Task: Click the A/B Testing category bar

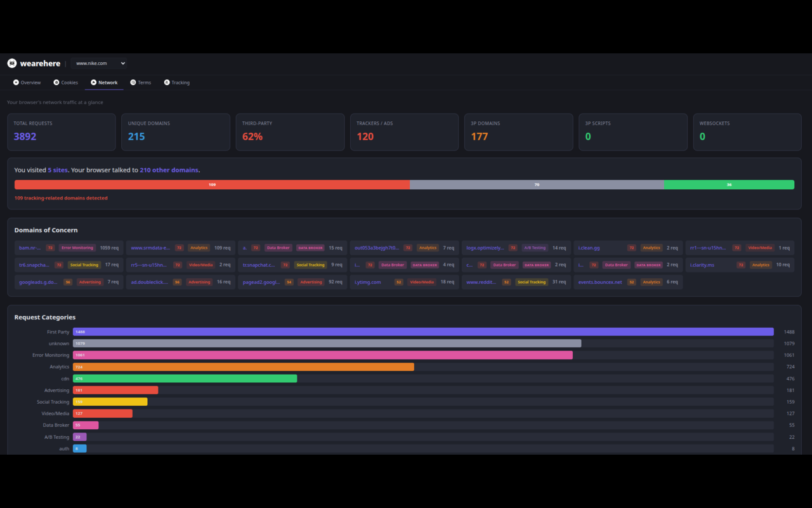Action: click(x=80, y=437)
